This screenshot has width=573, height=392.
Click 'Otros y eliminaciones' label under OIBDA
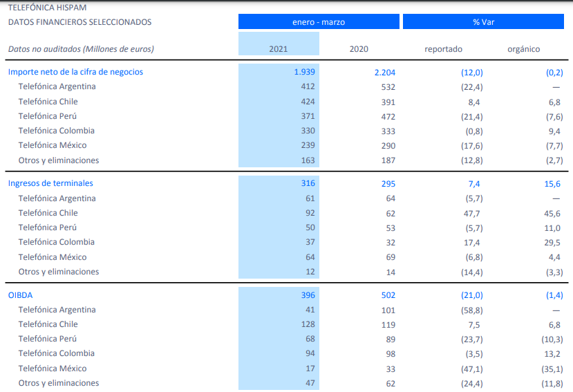(x=59, y=383)
